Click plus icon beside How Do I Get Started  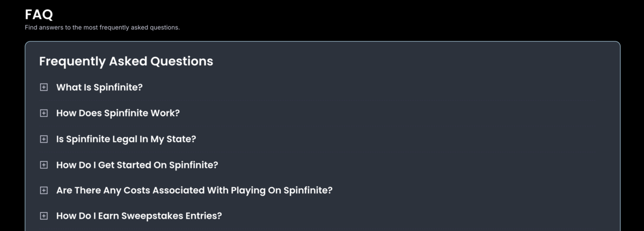44,165
